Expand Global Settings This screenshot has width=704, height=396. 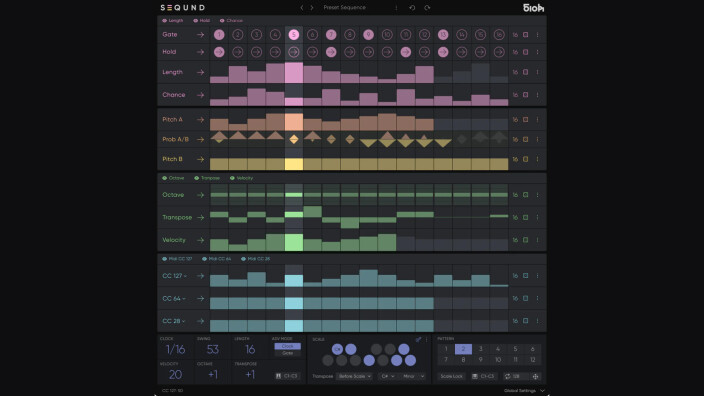click(x=524, y=391)
